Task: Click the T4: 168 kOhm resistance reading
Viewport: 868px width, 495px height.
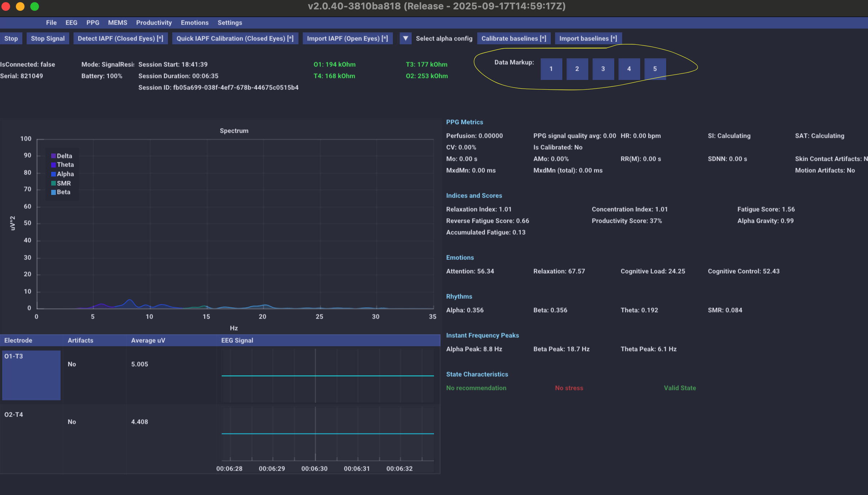Action: [334, 76]
